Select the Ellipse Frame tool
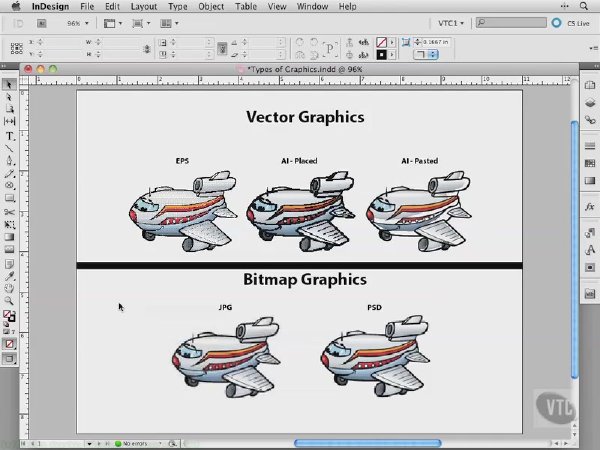600x450 pixels. pos(9,186)
